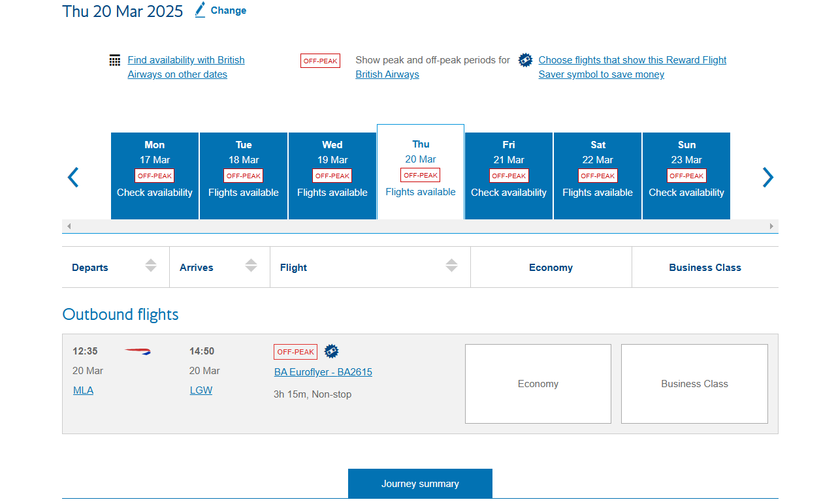Click Reward Flight Saver badge on BA2615

(x=332, y=351)
